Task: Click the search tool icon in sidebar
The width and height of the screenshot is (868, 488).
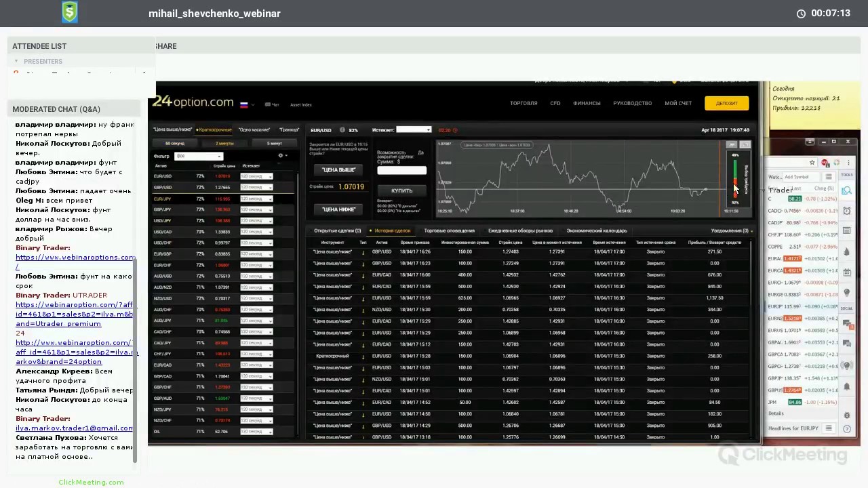Action: pyautogui.click(x=846, y=191)
